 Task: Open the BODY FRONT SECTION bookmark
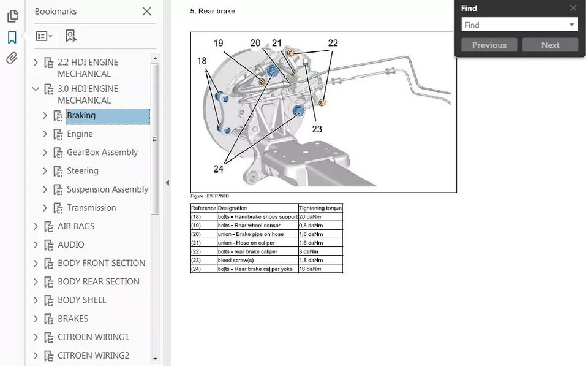point(101,263)
